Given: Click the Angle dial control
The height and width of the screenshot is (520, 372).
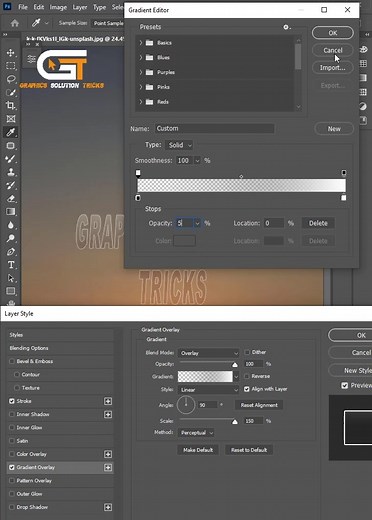Looking at the screenshot, I should point(186,405).
